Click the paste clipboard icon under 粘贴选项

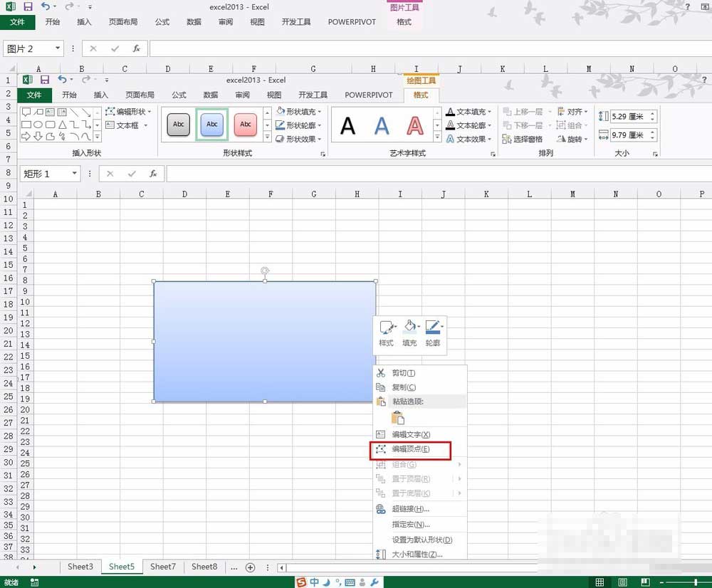[x=397, y=418]
